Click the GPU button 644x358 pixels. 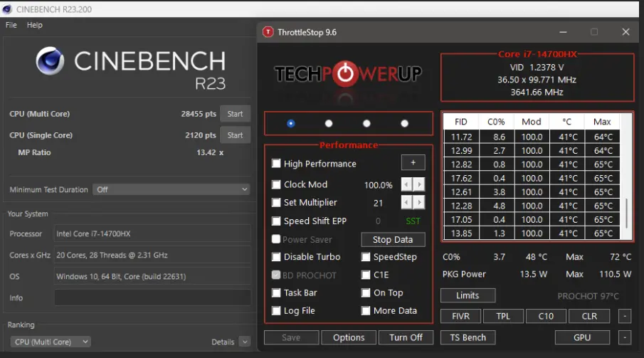pos(582,337)
